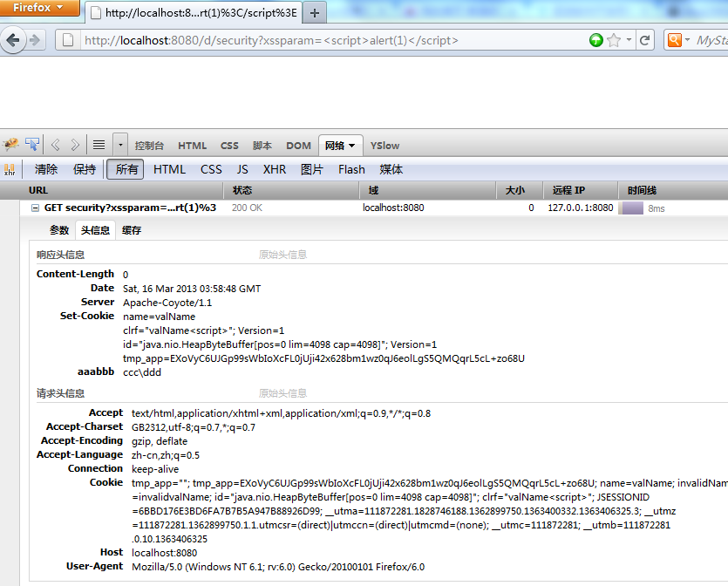Collapse the GET security request row

pyautogui.click(x=35, y=208)
